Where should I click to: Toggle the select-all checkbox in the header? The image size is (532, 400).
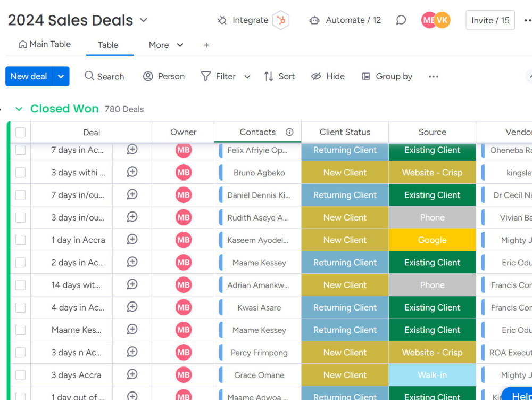click(x=20, y=133)
